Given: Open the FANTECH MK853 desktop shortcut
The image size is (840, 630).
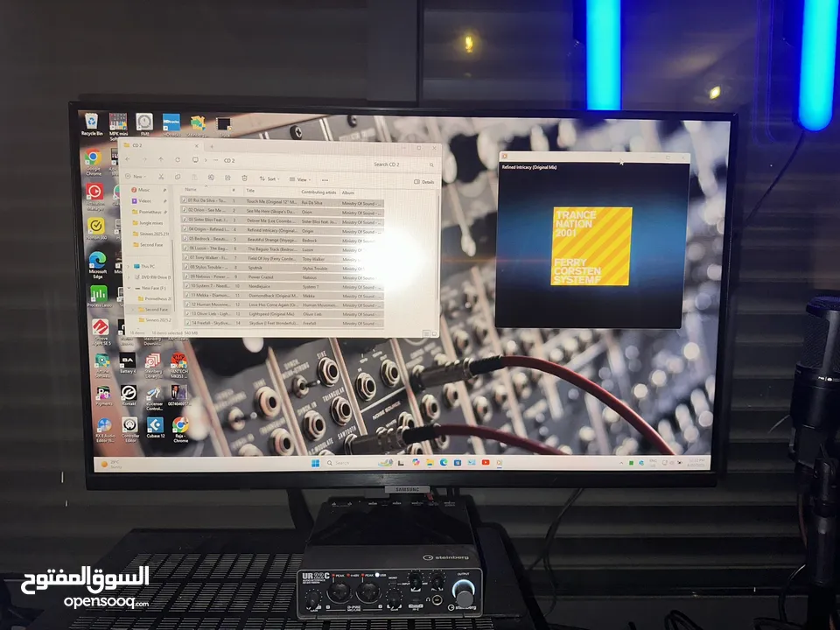Looking at the screenshot, I should point(178,366).
